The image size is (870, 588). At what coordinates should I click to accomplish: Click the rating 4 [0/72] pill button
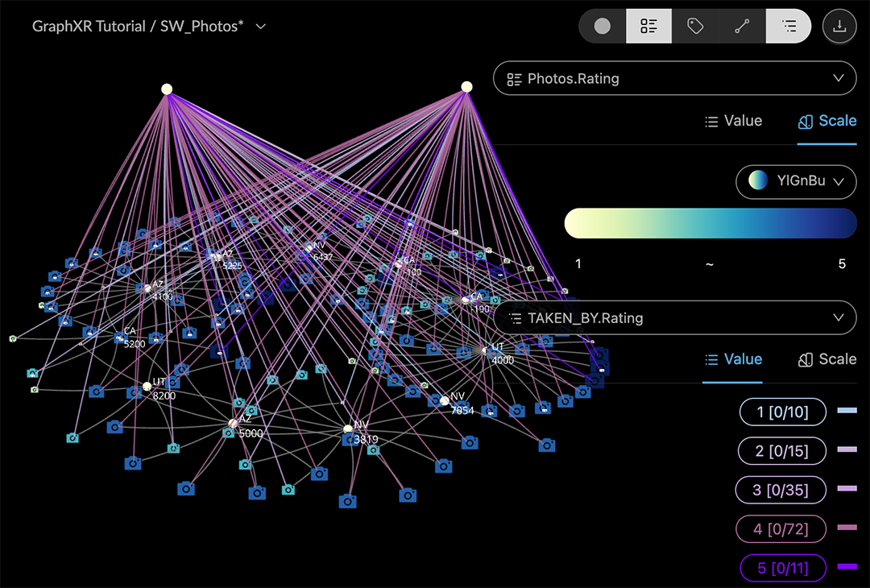(781, 529)
